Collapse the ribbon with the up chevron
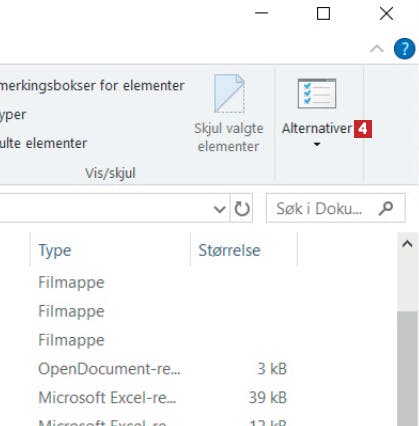419x426 pixels. [x=377, y=49]
